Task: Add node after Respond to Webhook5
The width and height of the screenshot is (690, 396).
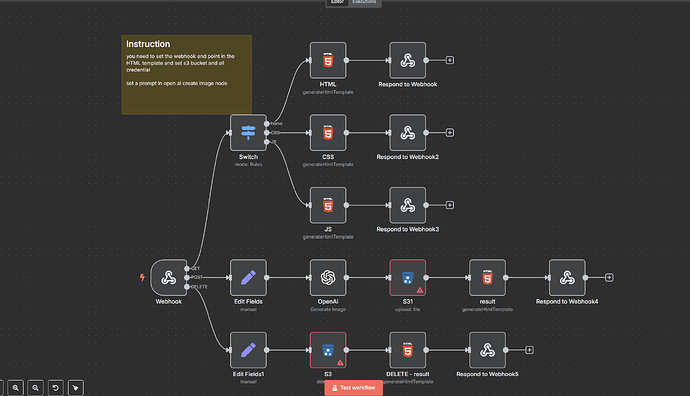Action: (529, 350)
